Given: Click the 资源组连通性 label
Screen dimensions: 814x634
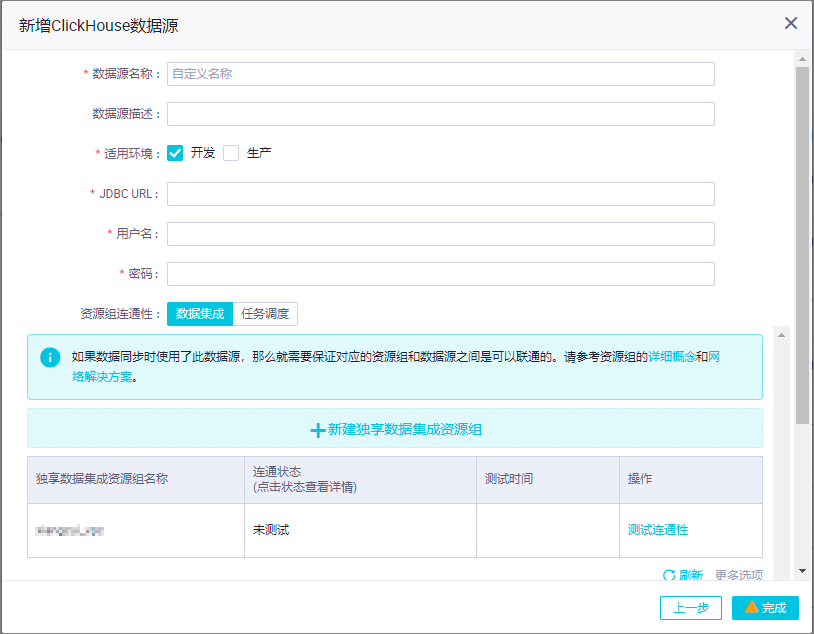Looking at the screenshot, I should (120, 314).
